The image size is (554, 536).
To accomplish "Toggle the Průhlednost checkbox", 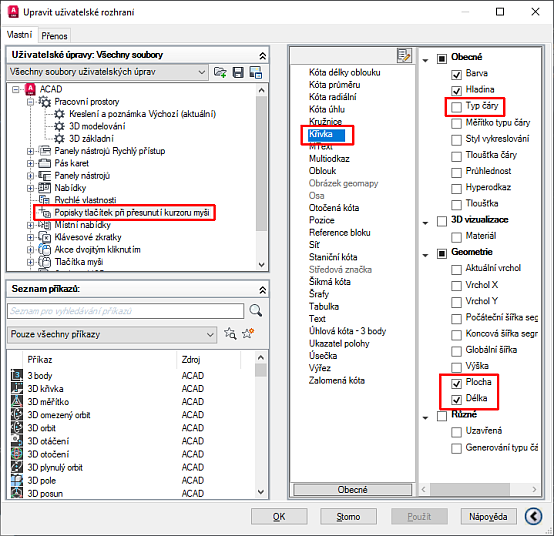I will pyautogui.click(x=456, y=172).
